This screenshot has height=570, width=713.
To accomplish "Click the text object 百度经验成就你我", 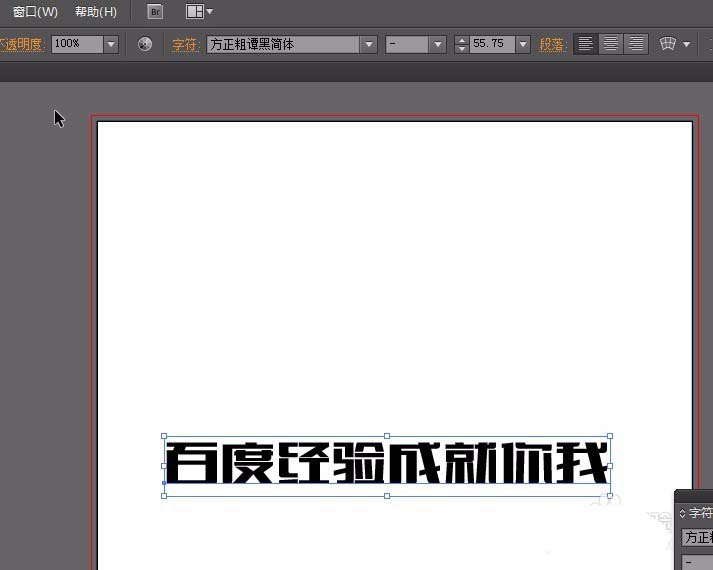I will tap(387, 463).
